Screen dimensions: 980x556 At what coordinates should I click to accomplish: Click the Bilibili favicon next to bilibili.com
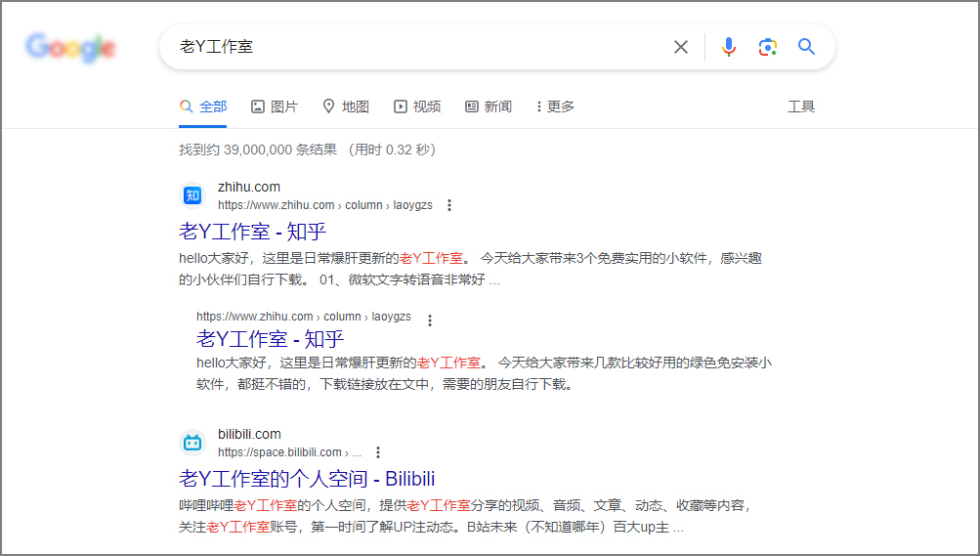pos(192,443)
